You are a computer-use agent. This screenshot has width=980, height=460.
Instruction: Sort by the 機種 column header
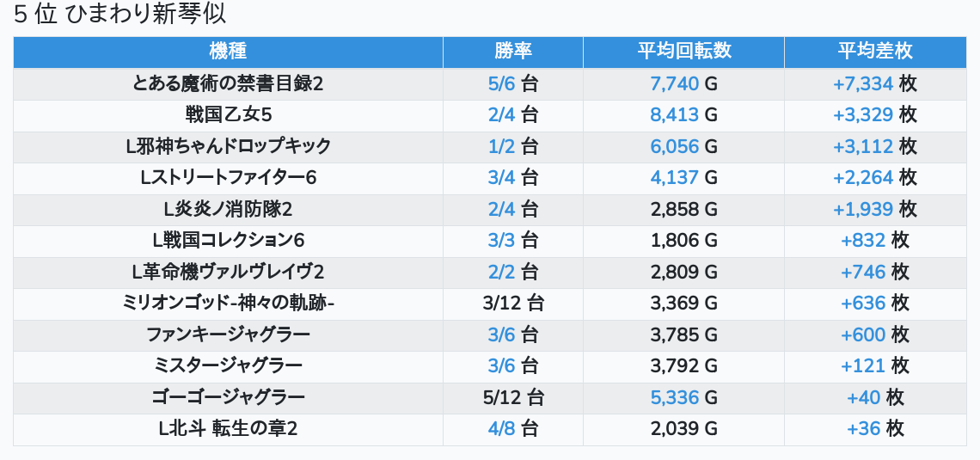(228, 52)
